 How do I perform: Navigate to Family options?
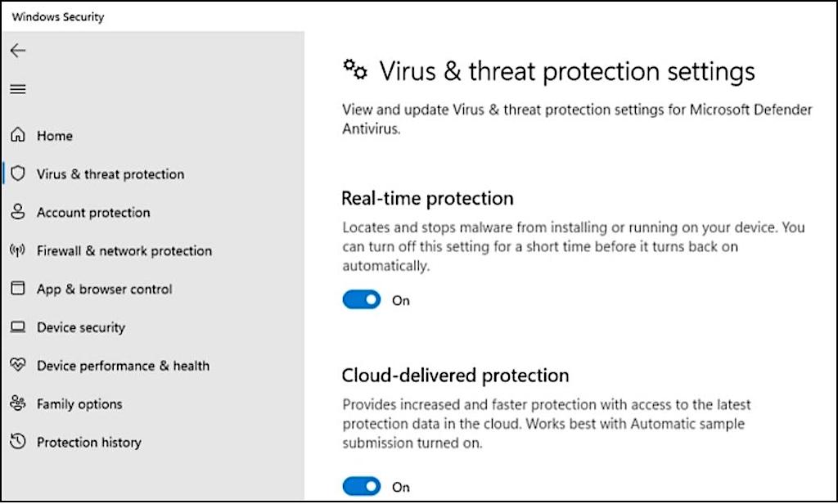click(79, 403)
